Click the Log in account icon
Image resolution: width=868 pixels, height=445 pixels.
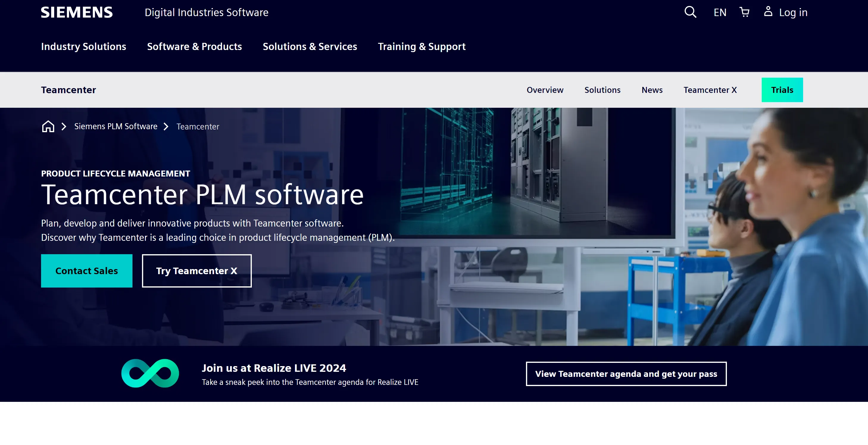pos(769,12)
